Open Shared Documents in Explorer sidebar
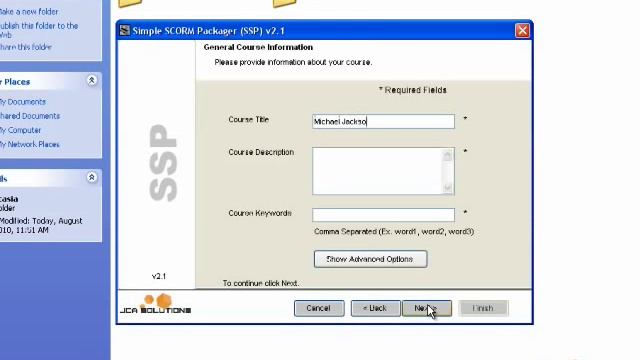Viewport: 640px width, 360px height. (x=30, y=116)
